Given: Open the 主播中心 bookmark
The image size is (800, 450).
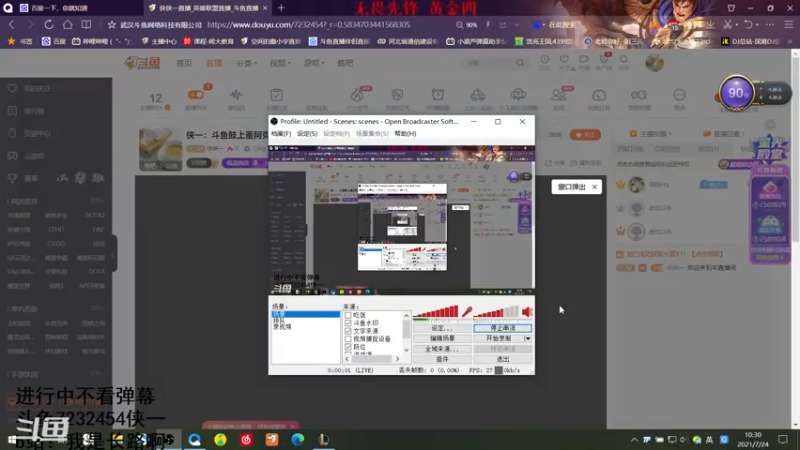Looking at the screenshot, I should pos(159,41).
